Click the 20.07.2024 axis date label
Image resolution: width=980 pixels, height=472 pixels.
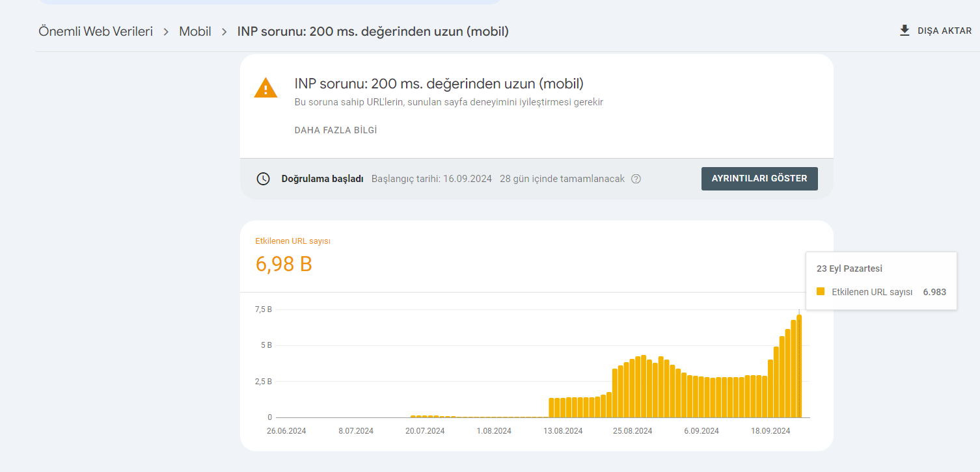coord(425,431)
